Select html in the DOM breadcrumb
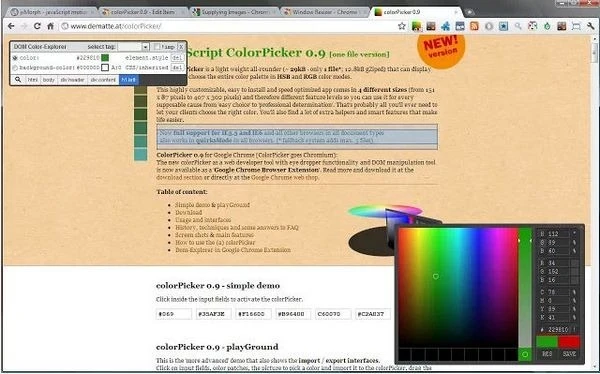The height and width of the screenshot is (374, 600). (33, 80)
